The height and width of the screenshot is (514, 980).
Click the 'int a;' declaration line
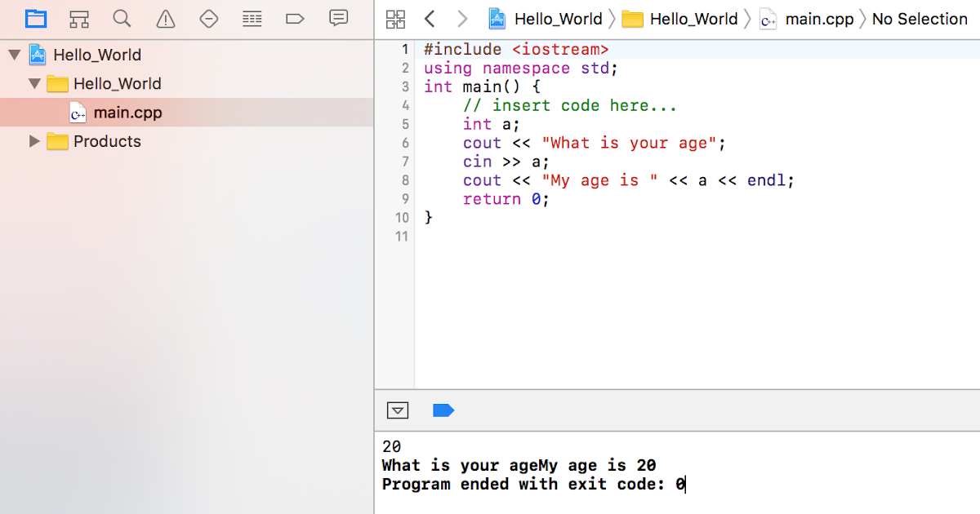(492, 125)
